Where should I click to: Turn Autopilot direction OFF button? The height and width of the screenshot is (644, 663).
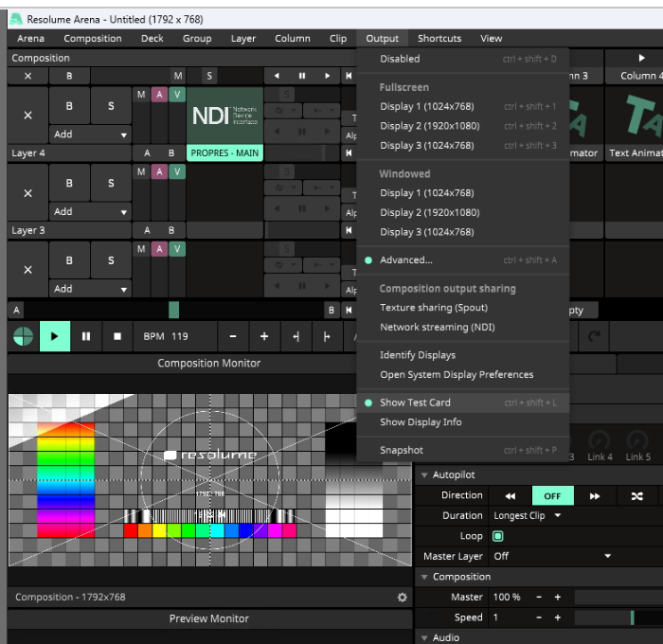(552, 495)
